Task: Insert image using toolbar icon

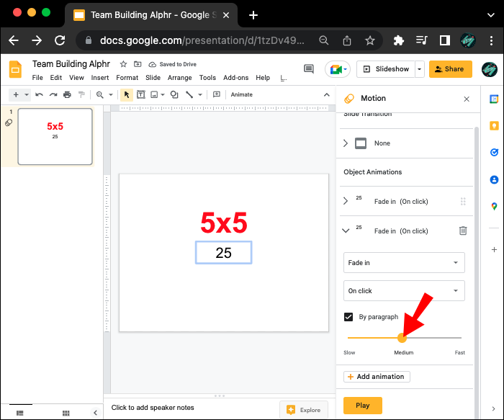Action: click(x=154, y=94)
